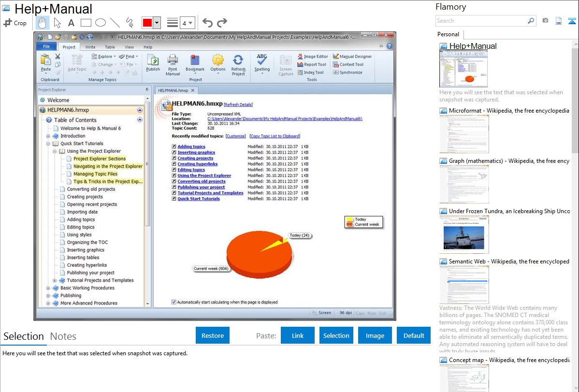The width and height of the screenshot is (579, 392).
Task: Switch to the Notes tab
Action: coord(63,336)
